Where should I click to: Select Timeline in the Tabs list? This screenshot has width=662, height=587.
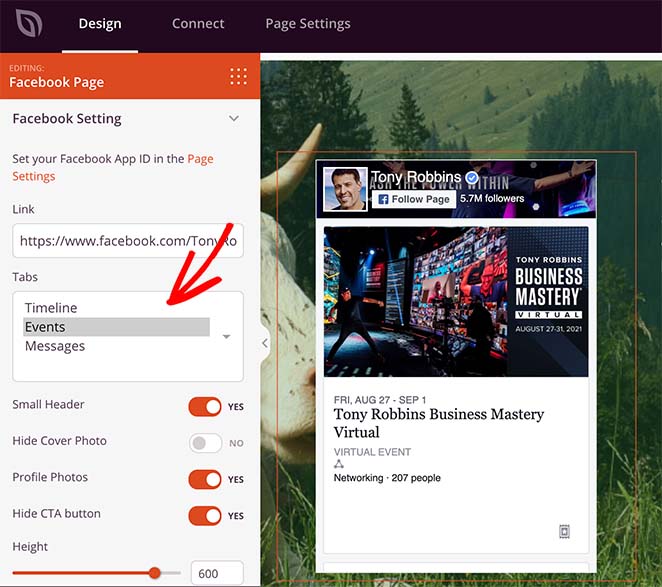51,308
